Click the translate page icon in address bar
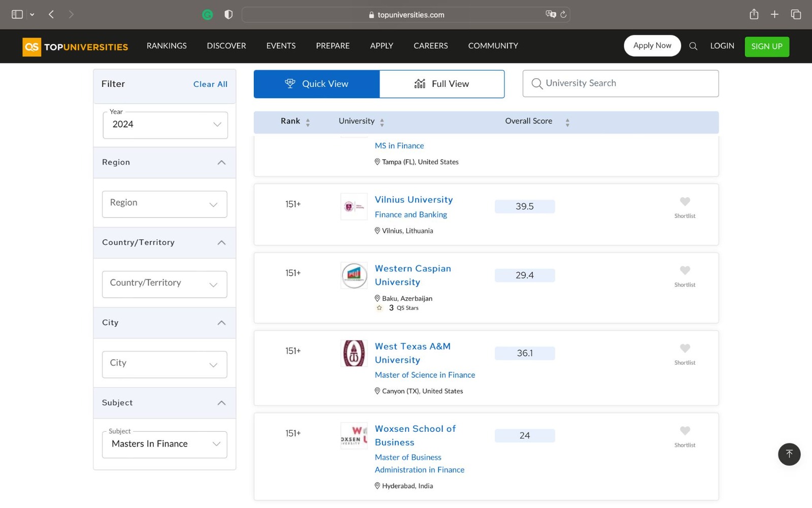The height and width of the screenshot is (508, 812). point(551,14)
